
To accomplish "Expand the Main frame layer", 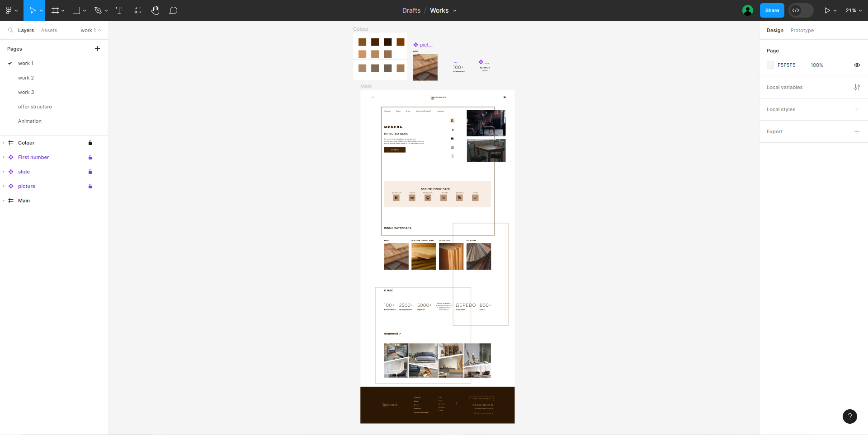I will click(x=4, y=201).
